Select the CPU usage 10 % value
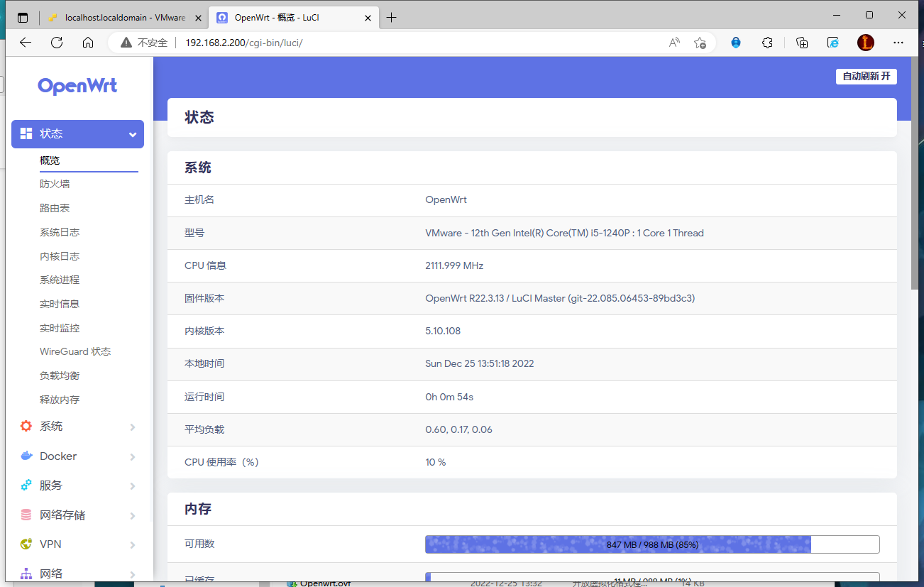 (436, 462)
